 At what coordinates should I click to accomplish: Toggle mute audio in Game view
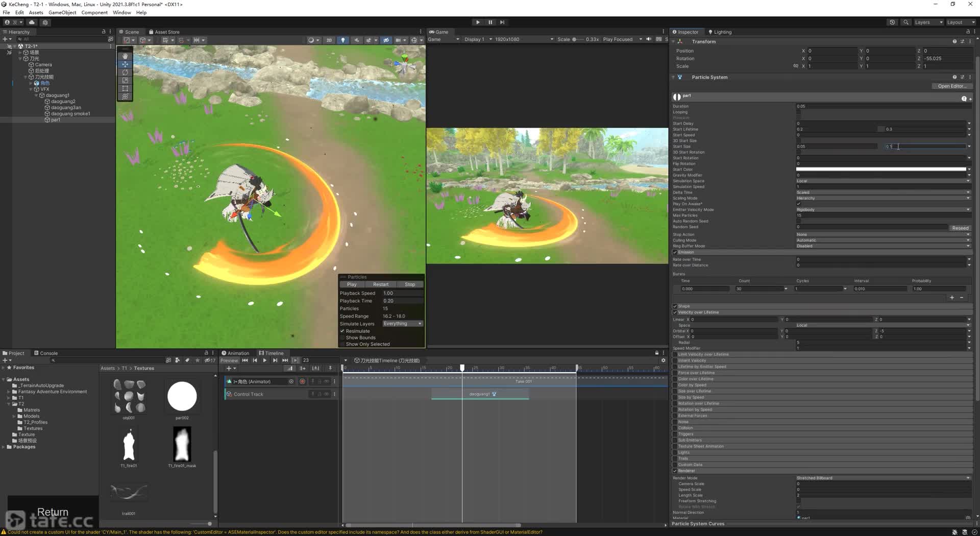coord(649,39)
